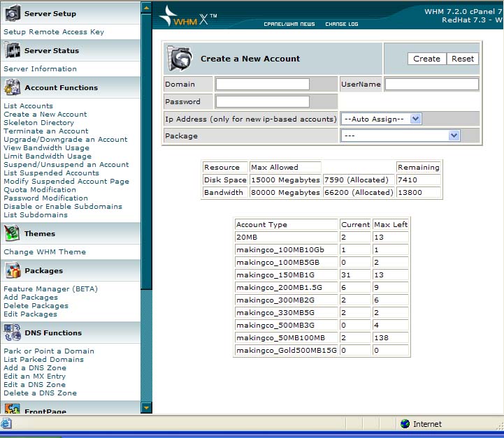Click the Server Status monitor icon
The image size is (504, 438).
tap(12, 50)
